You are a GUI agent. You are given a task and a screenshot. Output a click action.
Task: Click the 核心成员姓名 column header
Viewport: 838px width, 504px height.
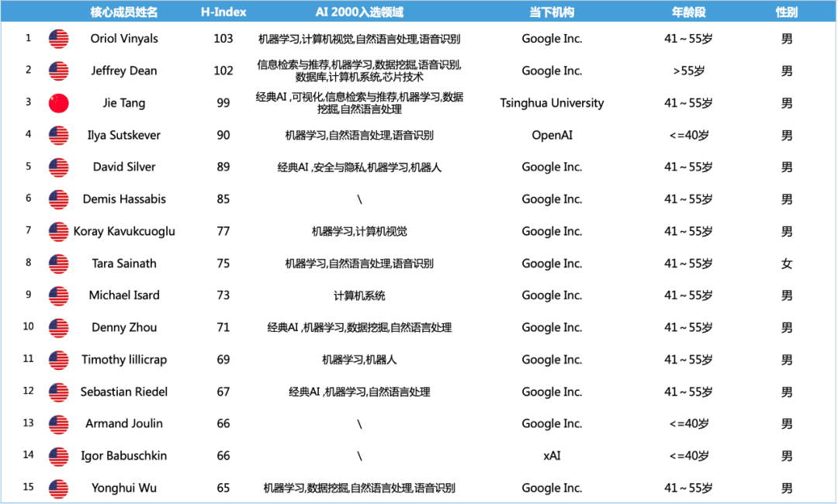(x=124, y=12)
